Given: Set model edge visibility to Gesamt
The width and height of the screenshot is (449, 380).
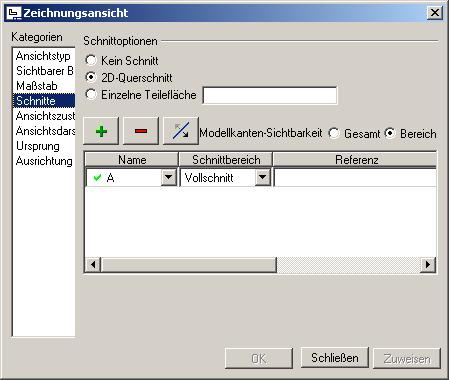Looking at the screenshot, I should point(334,133).
